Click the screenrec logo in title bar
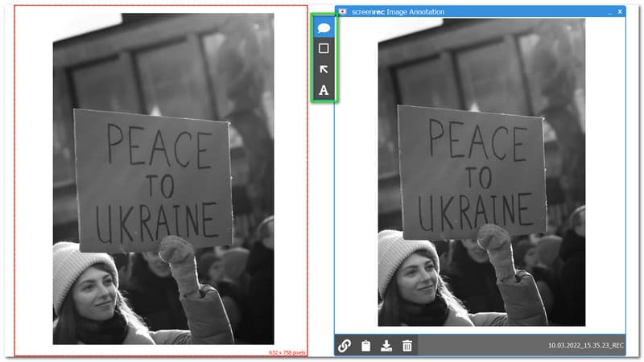Image resolution: width=644 pixels, height=362 pixels. coord(343,12)
